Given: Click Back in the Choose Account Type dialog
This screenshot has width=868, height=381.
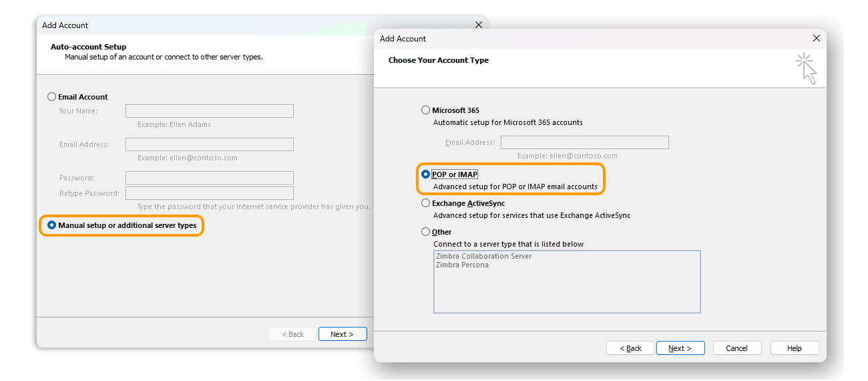Looking at the screenshot, I should tap(630, 348).
